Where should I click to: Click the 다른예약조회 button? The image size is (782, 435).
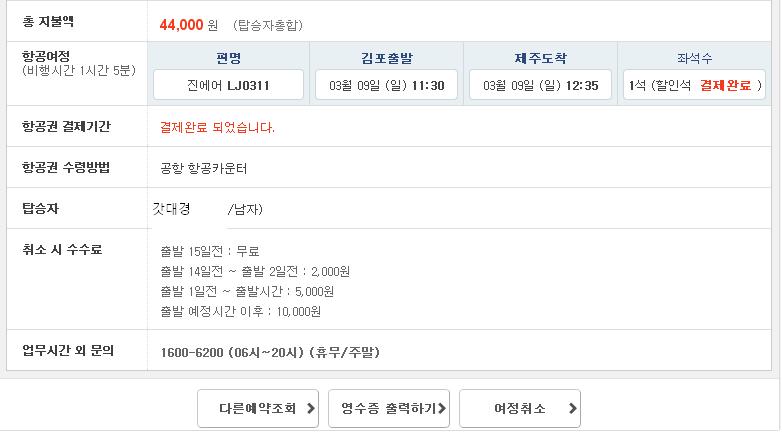(258, 409)
